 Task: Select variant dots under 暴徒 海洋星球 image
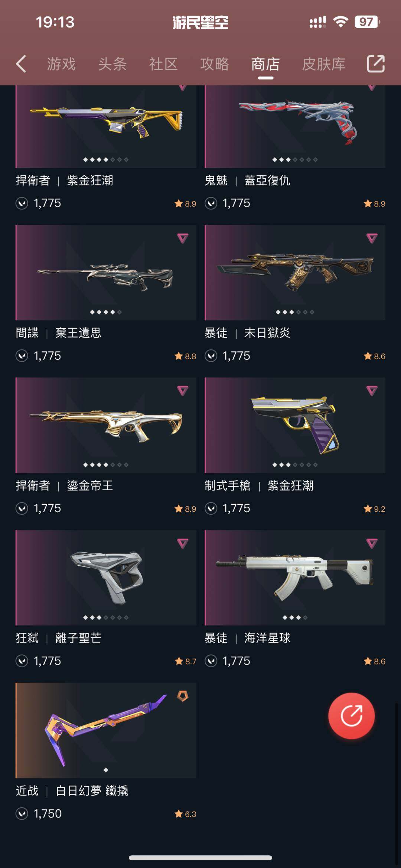tap(295, 617)
